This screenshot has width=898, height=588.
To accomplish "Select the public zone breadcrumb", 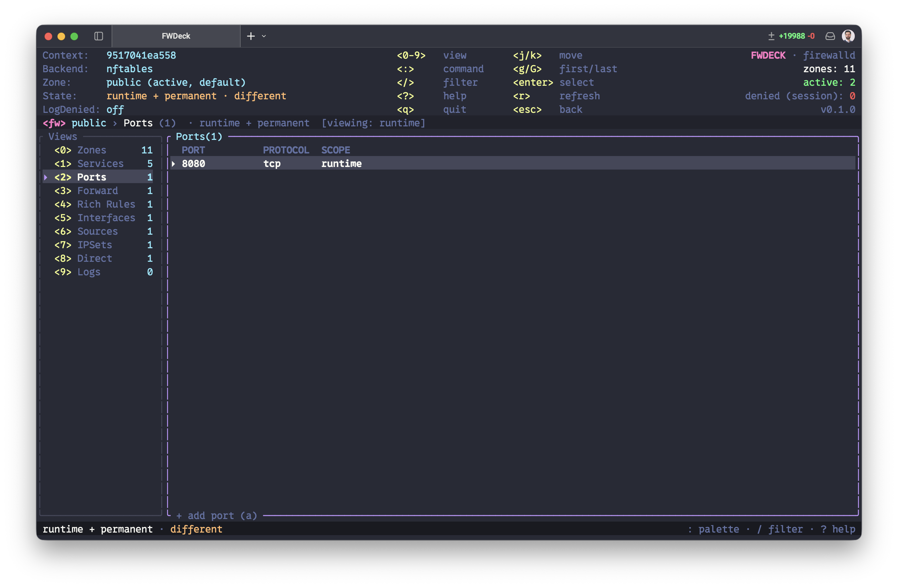I will pos(89,123).
